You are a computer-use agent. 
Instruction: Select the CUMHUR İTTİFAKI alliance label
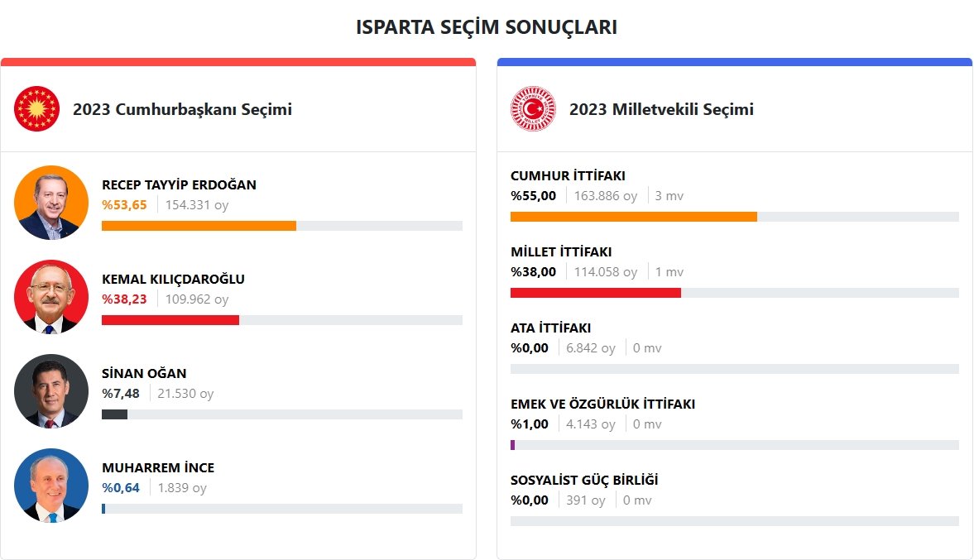pos(568,175)
